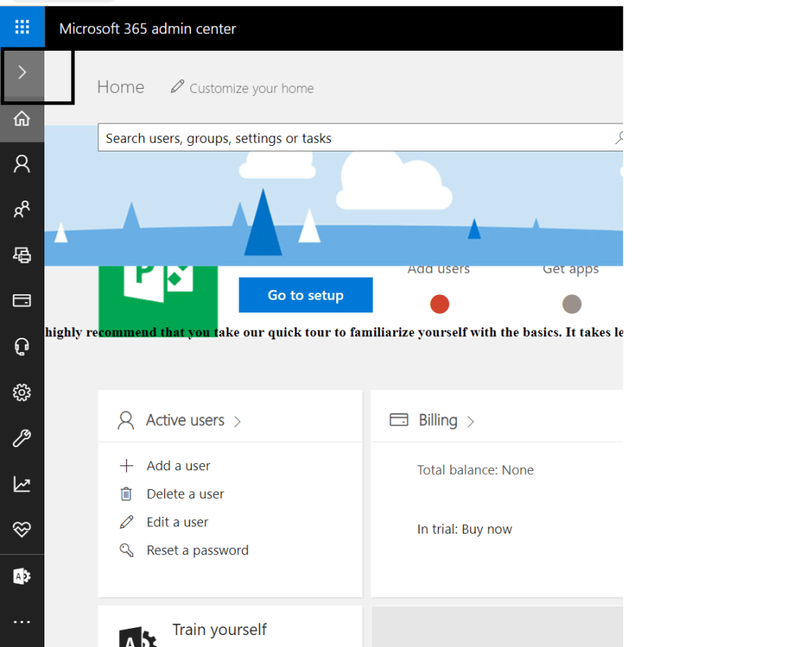Screen dimensions: 812x647
Task: Show more options with ellipsis in sidebar
Action: (x=22, y=622)
